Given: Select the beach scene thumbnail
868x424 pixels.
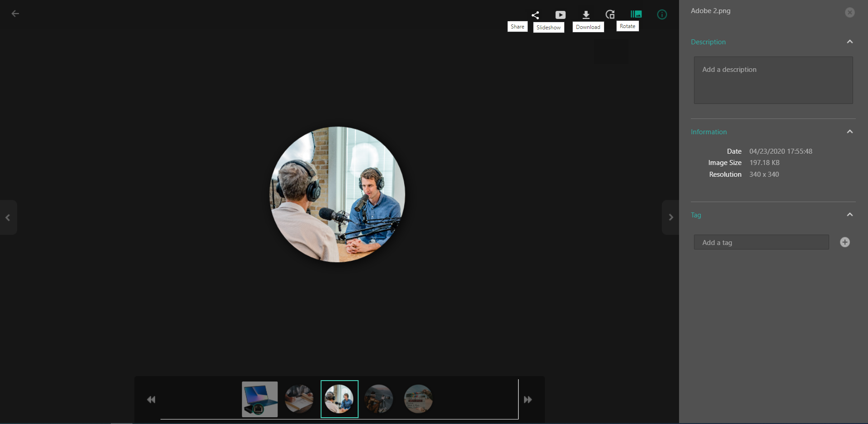Looking at the screenshot, I should tap(418, 399).
